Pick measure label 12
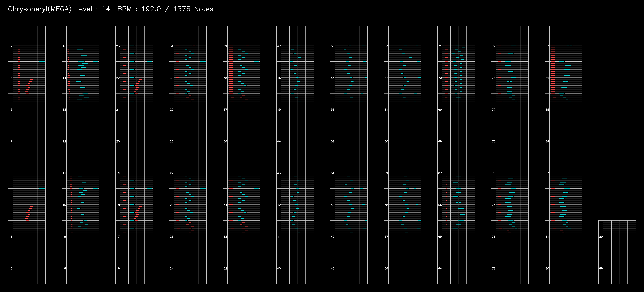 point(64,141)
